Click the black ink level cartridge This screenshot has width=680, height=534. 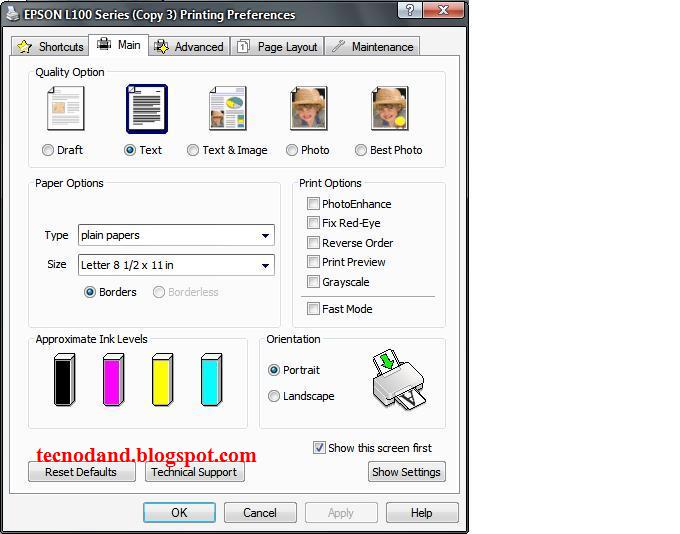65,380
